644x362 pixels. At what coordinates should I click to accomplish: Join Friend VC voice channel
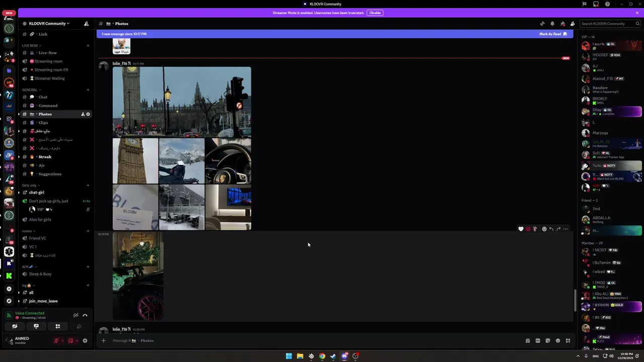pyautogui.click(x=56, y=238)
